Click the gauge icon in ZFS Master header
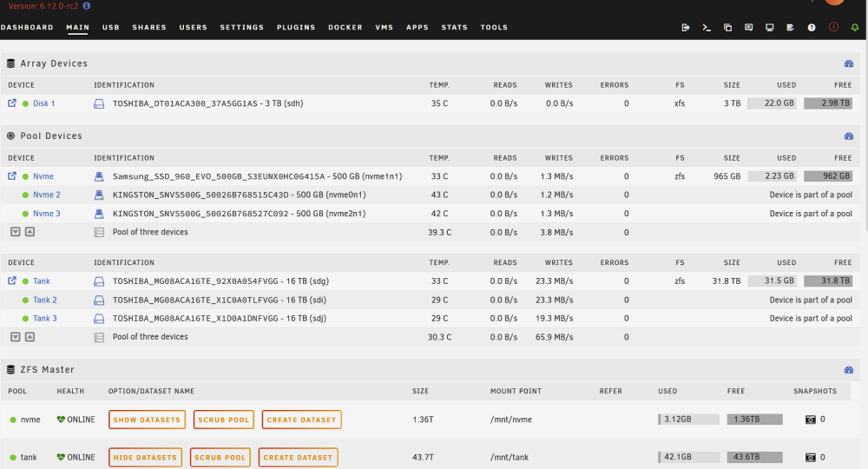 point(849,370)
